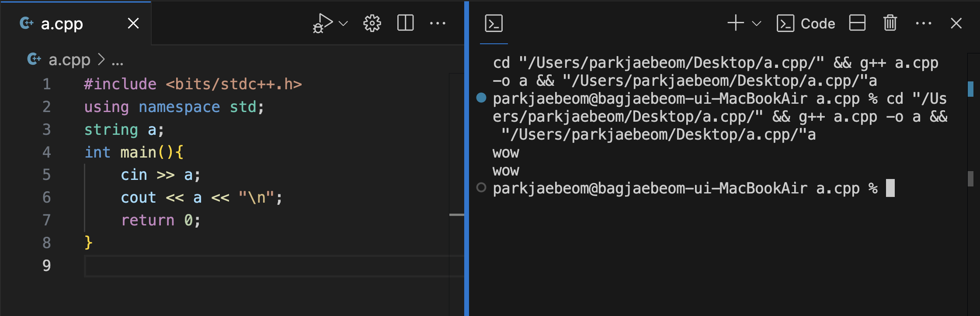Create a new terminal with the plus icon
This screenshot has height=316, width=980.
tap(736, 23)
